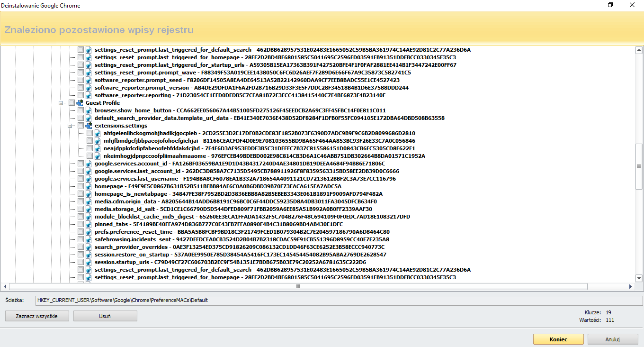Mark the session.startup_urls checkbox
The height and width of the screenshot is (347, 644).
click(80, 262)
